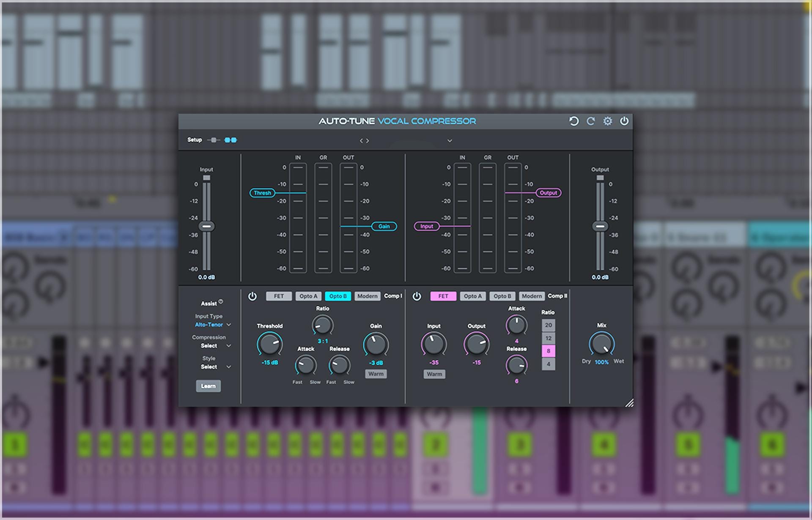The height and width of the screenshot is (520, 812).
Task: Click the output fader's 0.0 dB readout
Action: tap(600, 277)
